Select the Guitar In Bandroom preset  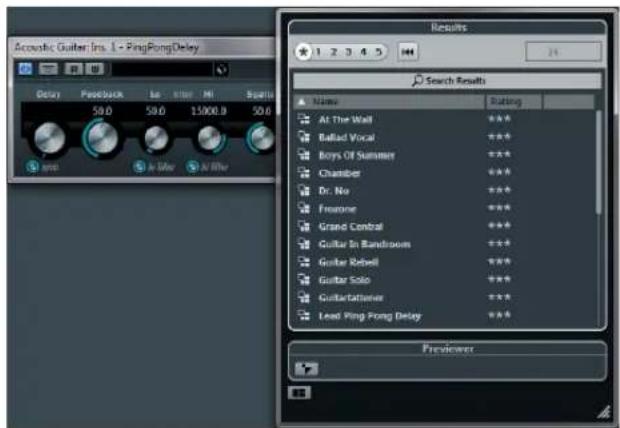(x=365, y=244)
